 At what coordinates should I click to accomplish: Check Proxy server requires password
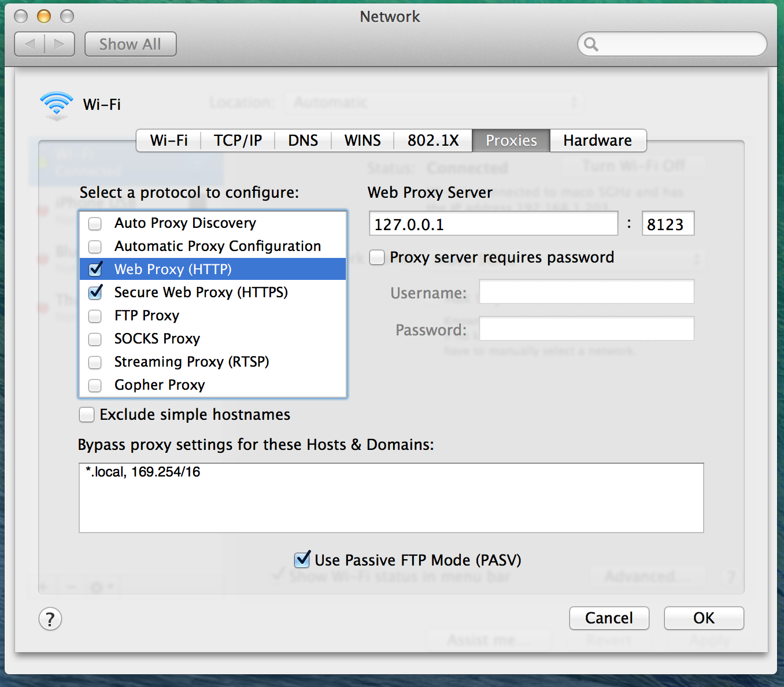click(377, 257)
